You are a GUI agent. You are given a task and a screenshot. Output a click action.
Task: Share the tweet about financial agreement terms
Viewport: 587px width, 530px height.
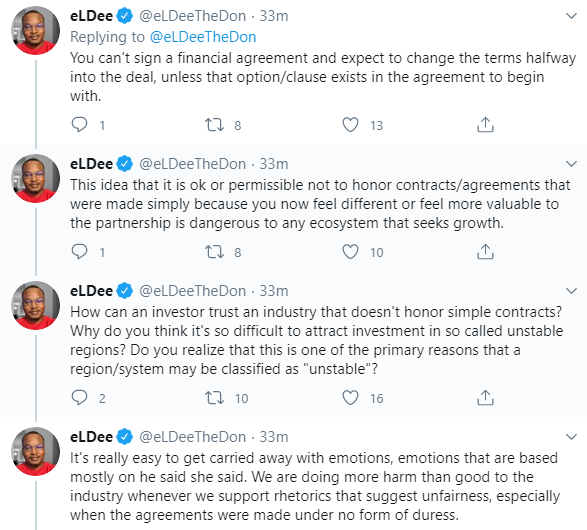coord(485,125)
